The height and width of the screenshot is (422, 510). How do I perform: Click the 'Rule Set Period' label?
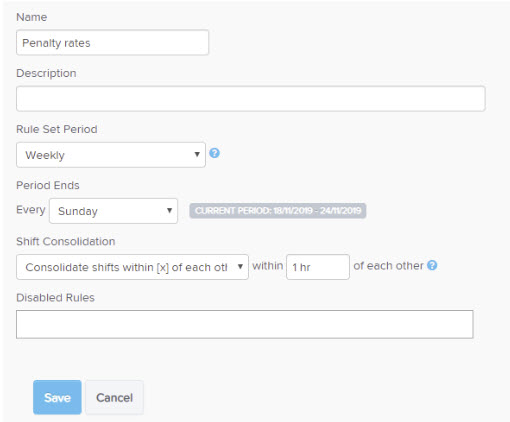(57, 129)
